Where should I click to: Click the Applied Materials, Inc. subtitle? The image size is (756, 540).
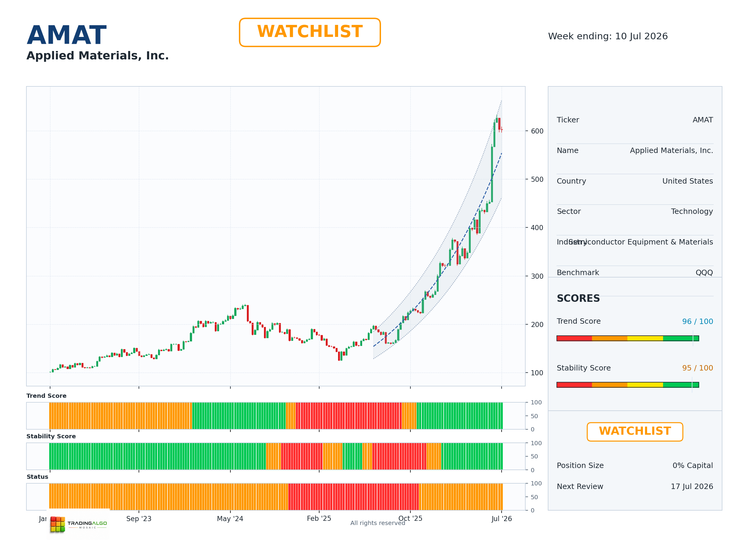97,55
